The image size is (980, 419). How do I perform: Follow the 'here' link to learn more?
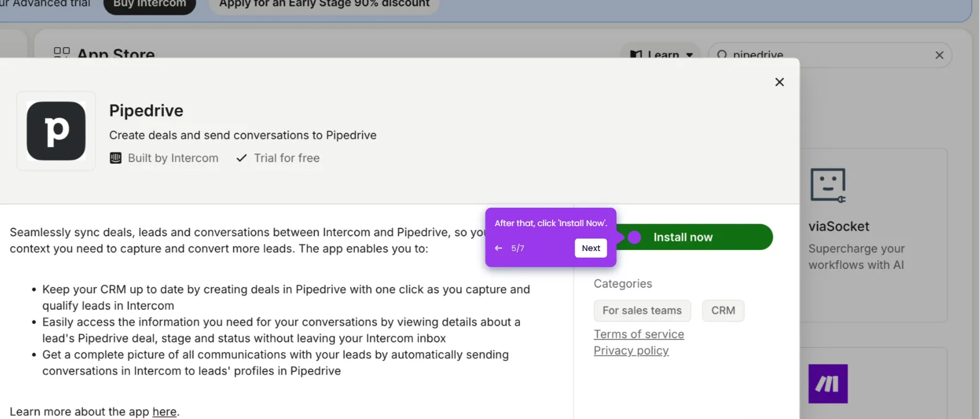click(x=164, y=412)
